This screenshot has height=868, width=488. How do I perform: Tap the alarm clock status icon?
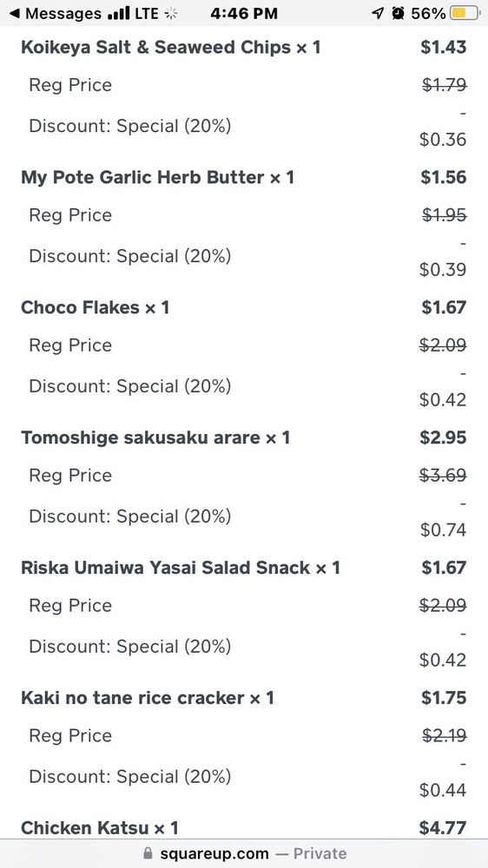click(x=397, y=13)
